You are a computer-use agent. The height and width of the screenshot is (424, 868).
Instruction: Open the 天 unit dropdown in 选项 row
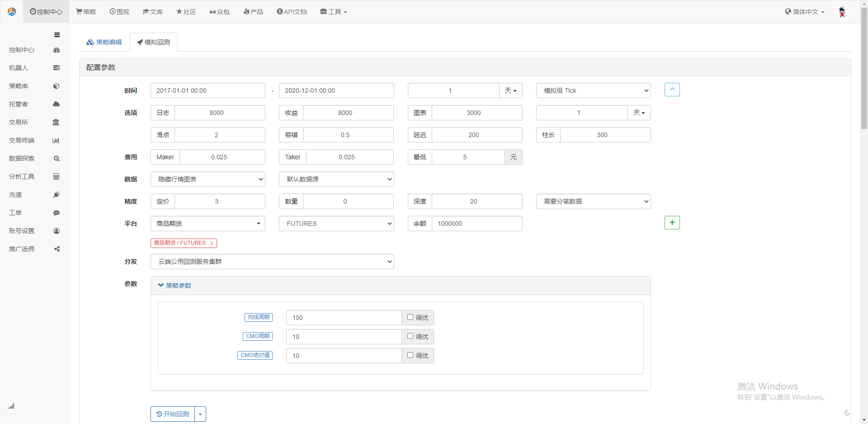pos(639,113)
